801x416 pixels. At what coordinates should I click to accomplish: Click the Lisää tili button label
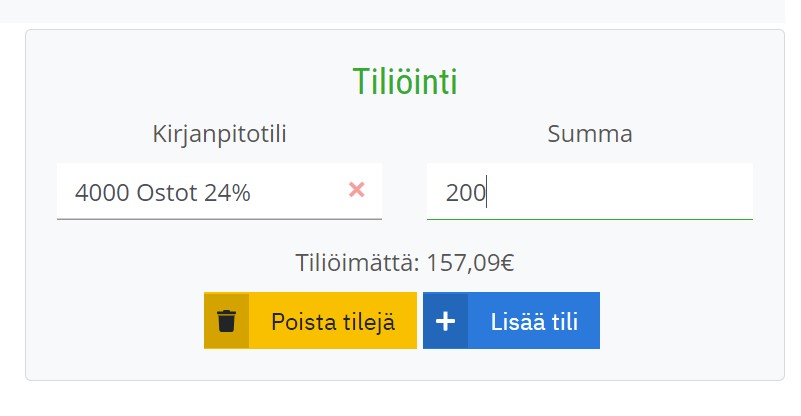[534, 322]
